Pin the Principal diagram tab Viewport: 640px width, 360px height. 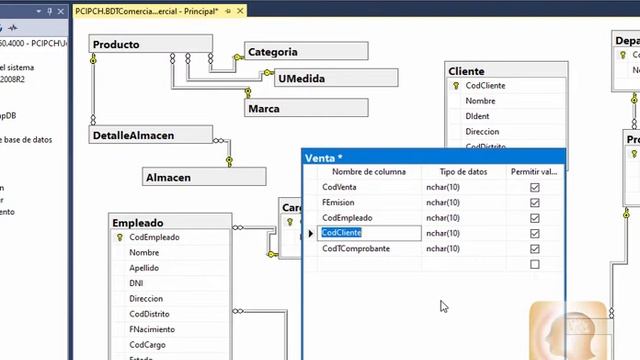tap(228, 11)
